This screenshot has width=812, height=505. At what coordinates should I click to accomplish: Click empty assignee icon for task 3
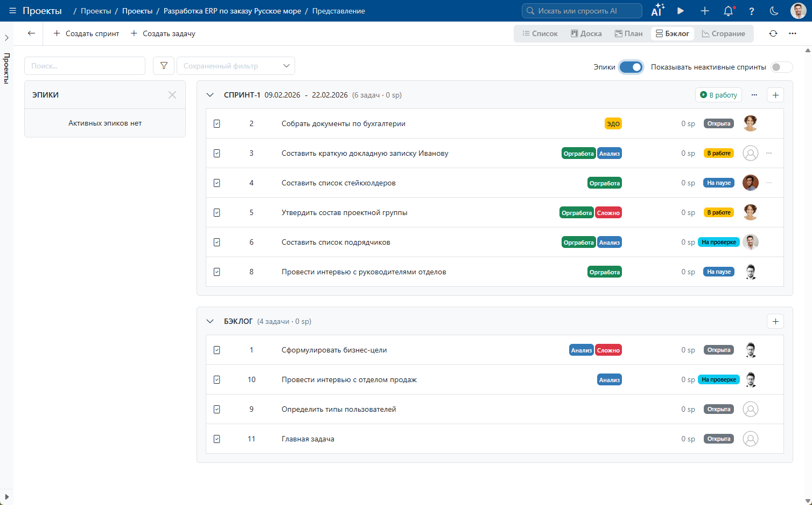751,153
